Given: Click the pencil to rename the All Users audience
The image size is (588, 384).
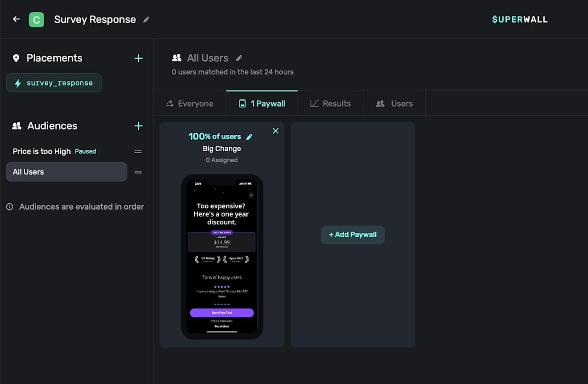Looking at the screenshot, I should (239, 58).
